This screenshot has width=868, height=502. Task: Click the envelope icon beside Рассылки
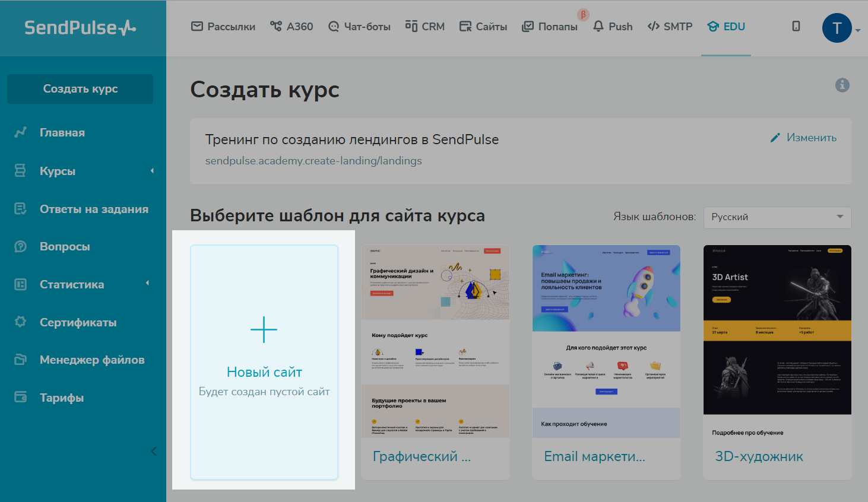click(x=197, y=26)
